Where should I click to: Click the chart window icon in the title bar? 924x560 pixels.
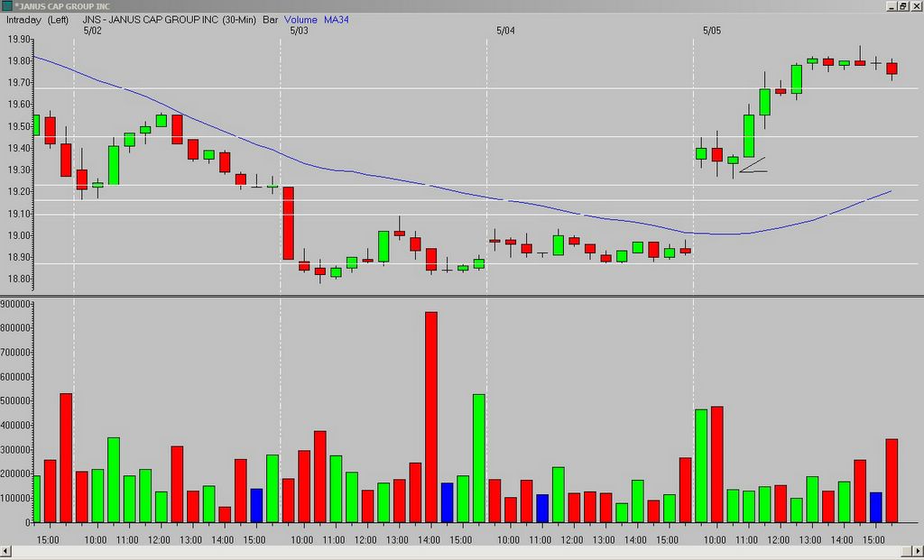pyautogui.click(x=6, y=6)
